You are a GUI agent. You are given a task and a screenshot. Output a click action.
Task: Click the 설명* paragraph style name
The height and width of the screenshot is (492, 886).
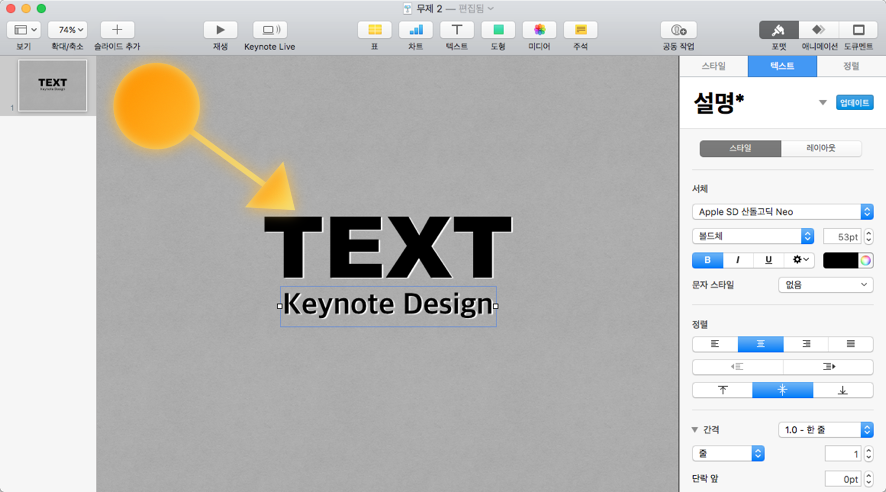click(719, 103)
